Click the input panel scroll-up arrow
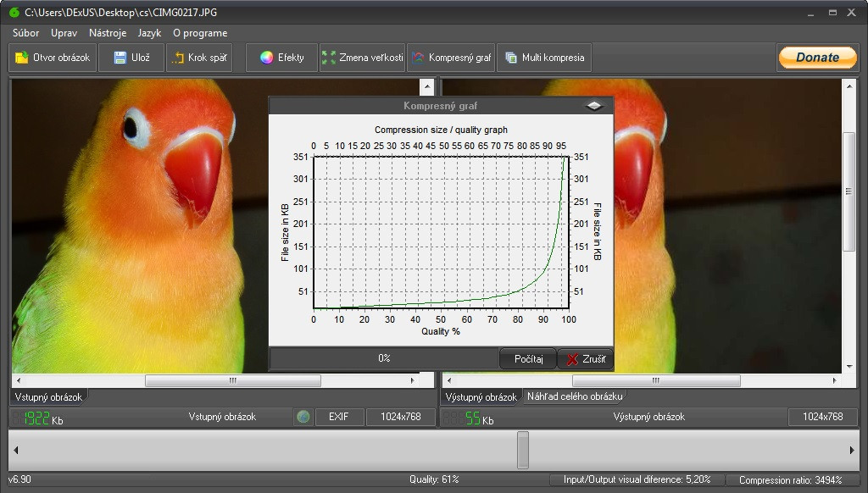Screen dimensions: 868x493 coord(427,86)
